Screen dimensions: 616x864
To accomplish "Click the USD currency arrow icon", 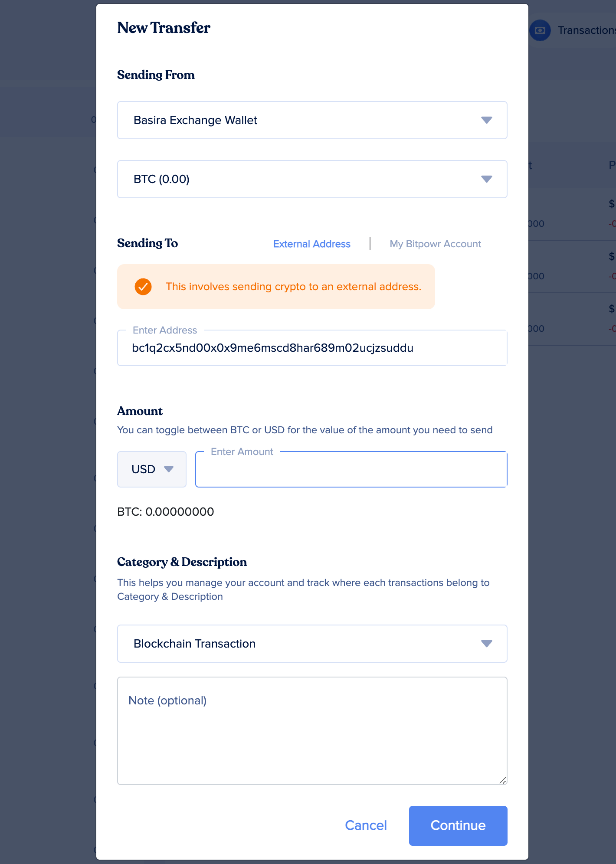I will [x=169, y=469].
